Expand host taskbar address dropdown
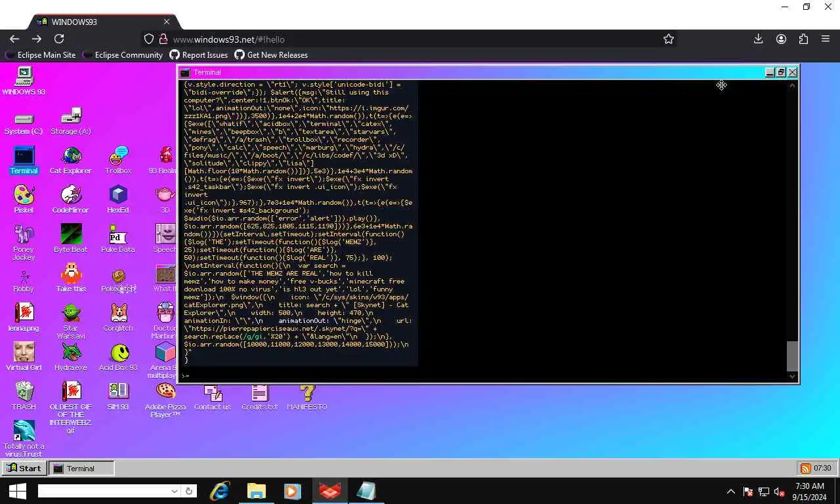Image resolution: width=840 pixels, height=504 pixels. pos(175,491)
